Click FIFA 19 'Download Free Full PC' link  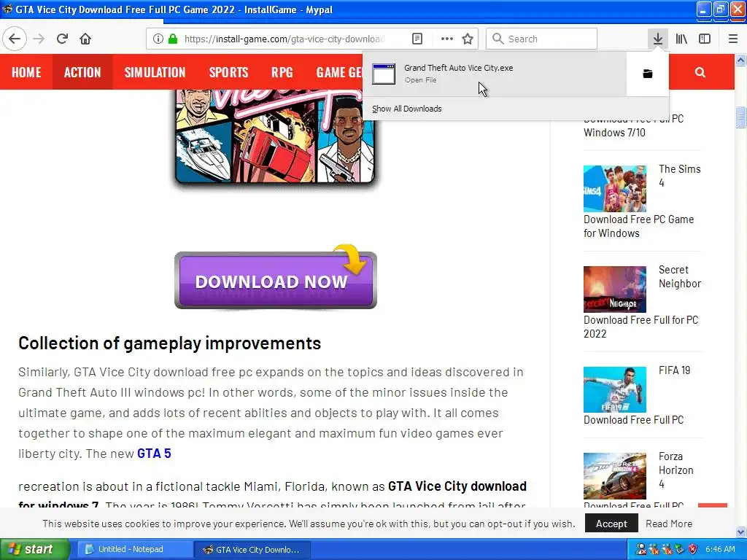point(634,420)
